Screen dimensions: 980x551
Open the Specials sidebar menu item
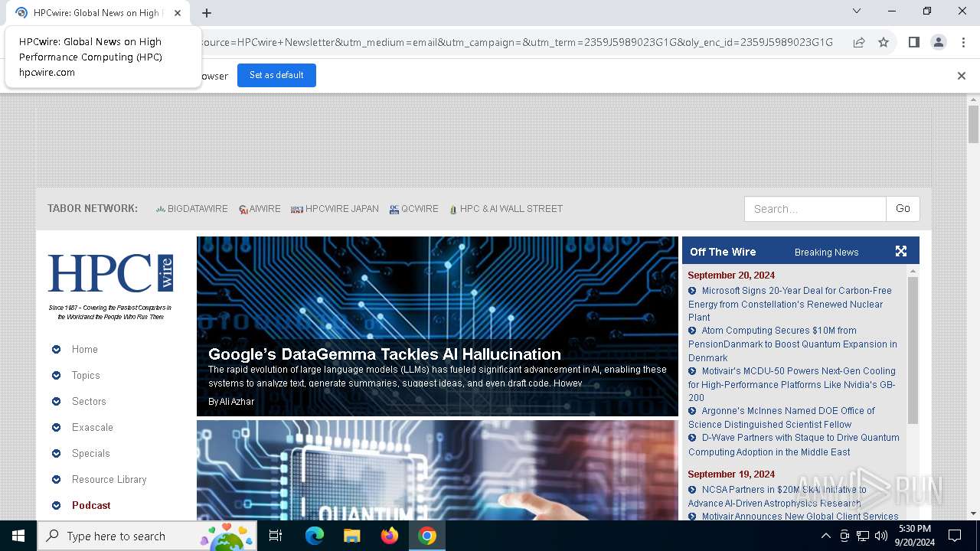91,454
